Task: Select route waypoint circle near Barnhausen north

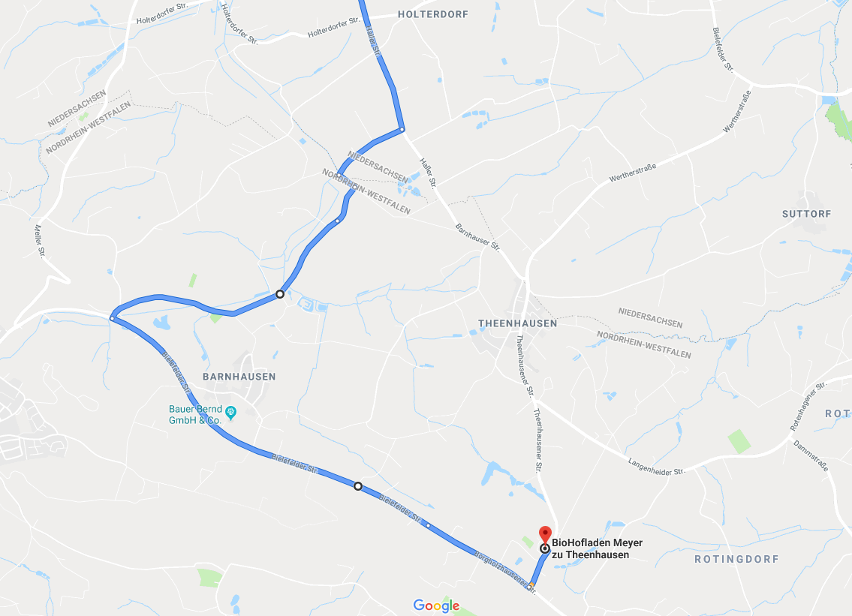Action: coord(280,294)
